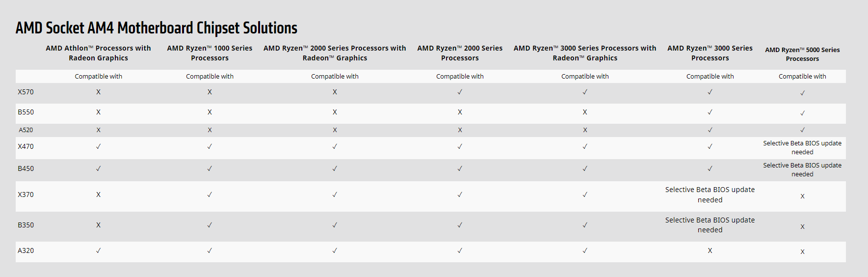868x277 pixels.
Task: Click Compatible with under Ryzen 3000 Series Processors
Action: tap(710, 76)
